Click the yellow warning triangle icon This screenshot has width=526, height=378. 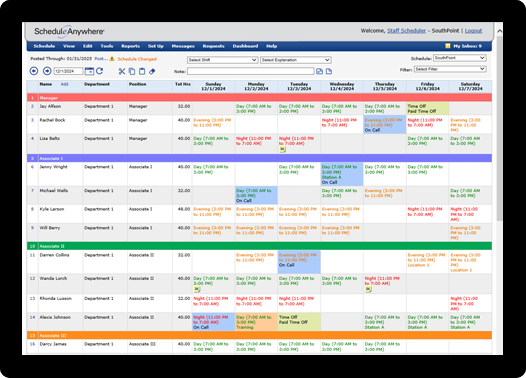112,59
